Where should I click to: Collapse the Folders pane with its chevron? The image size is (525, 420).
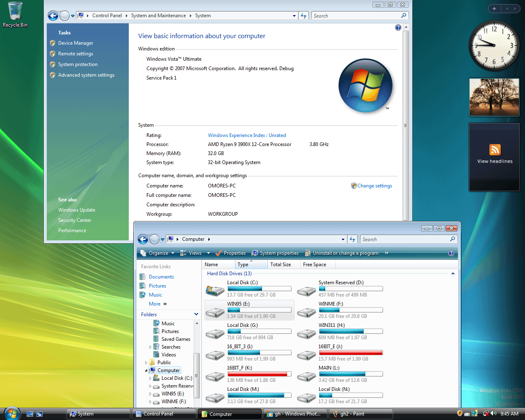coord(196,314)
